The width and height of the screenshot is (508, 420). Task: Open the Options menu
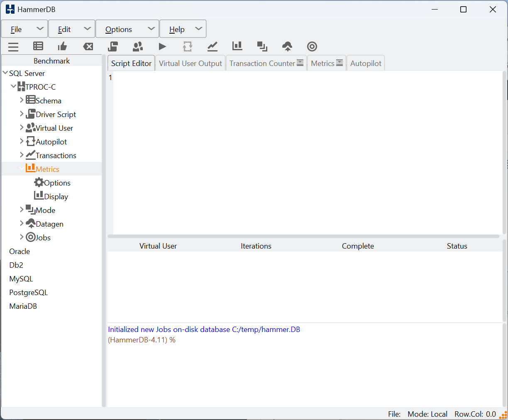[x=127, y=29]
